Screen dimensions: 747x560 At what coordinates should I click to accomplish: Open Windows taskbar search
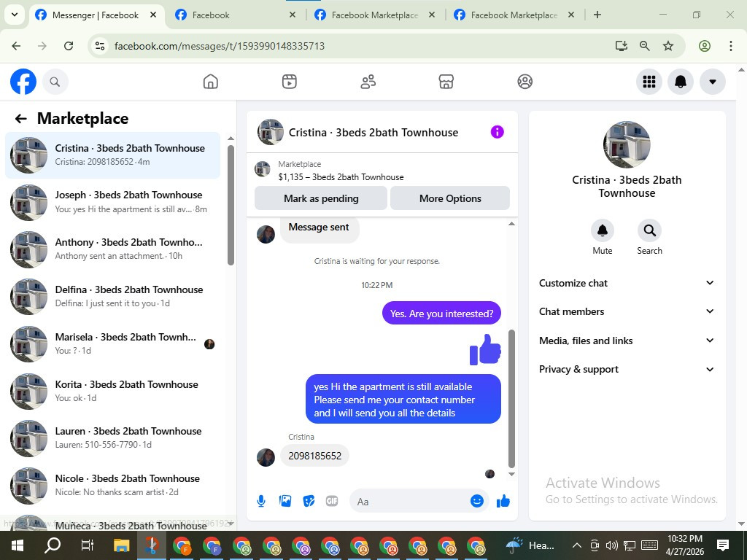pos(53,545)
